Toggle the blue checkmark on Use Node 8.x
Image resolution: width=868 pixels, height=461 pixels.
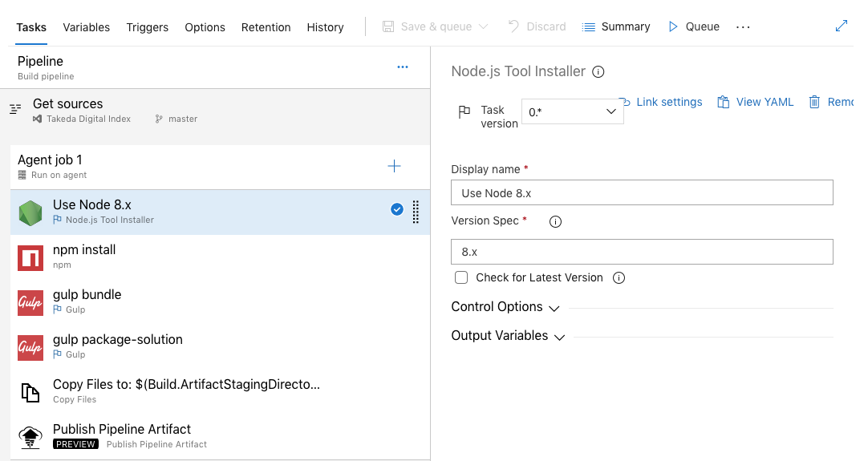396,209
